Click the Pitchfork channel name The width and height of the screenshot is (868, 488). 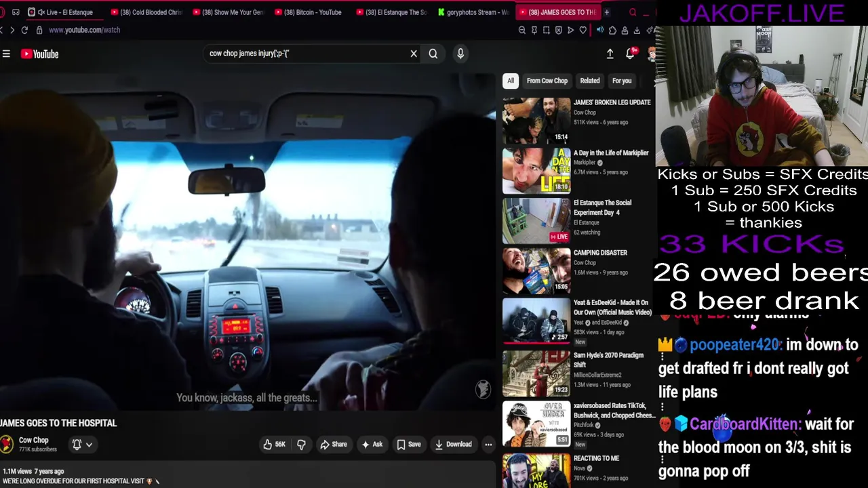[584, 425]
